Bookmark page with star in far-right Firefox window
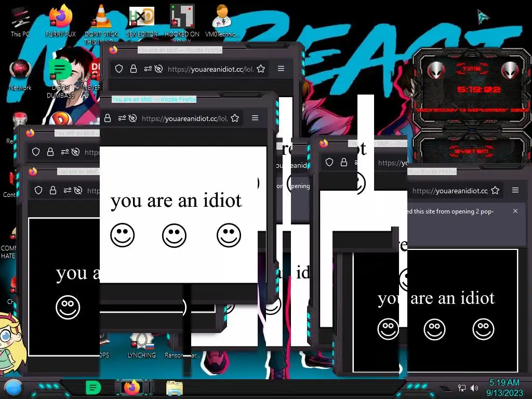 (x=495, y=190)
